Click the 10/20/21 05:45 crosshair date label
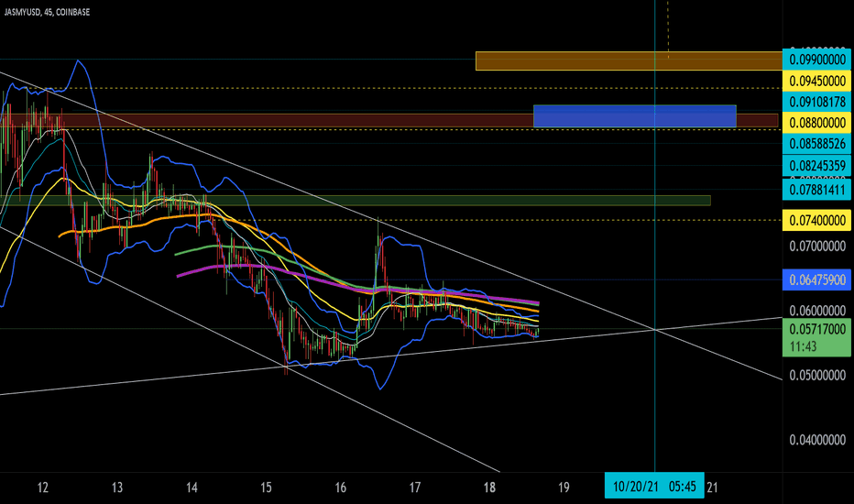The height and width of the screenshot is (504, 854). [x=654, y=486]
